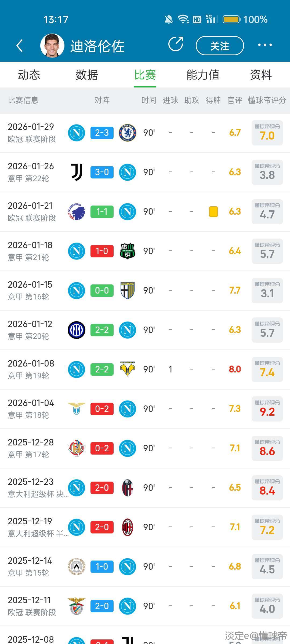The height and width of the screenshot is (644, 290).
Task: Open the share icon in header
Action: (x=176, y=44)
